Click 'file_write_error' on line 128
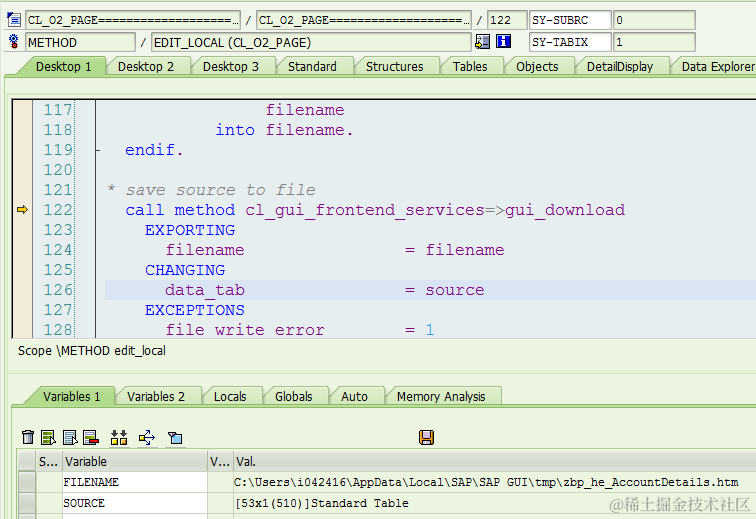The height and width of the screenshot is (519, 756). coord(245,330)
